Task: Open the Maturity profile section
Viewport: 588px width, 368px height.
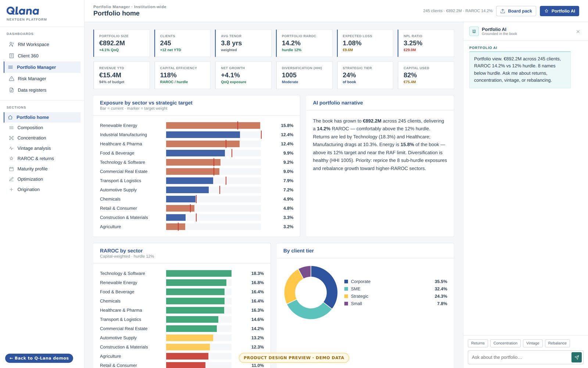Action: (x=42, y=169)
